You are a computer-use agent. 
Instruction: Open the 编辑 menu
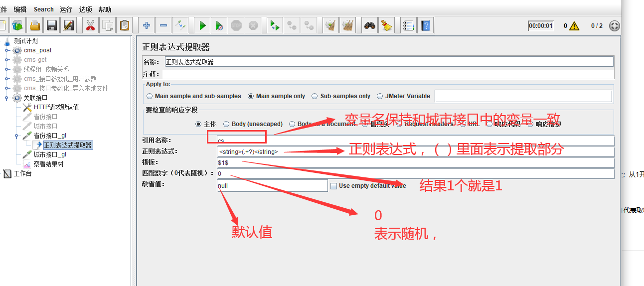point(20,9)
